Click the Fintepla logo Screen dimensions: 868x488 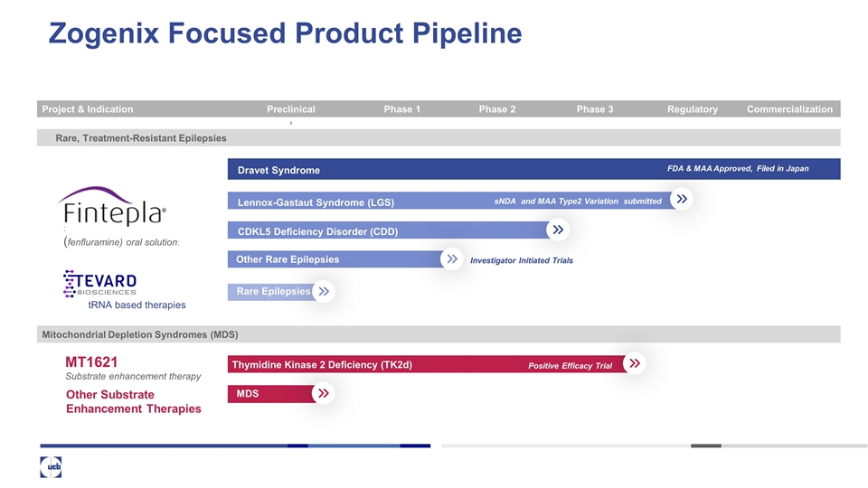(111, 209)
